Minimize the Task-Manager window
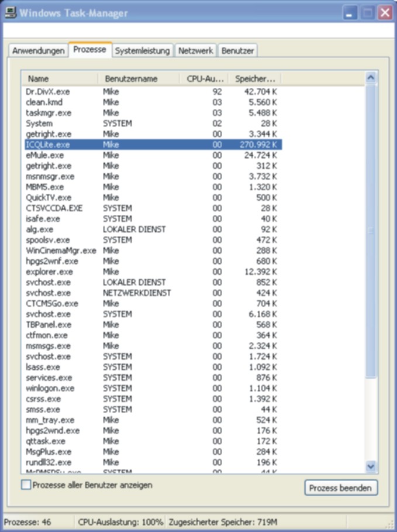This screenshot has height=532, width=397. (x=350, y=13)
